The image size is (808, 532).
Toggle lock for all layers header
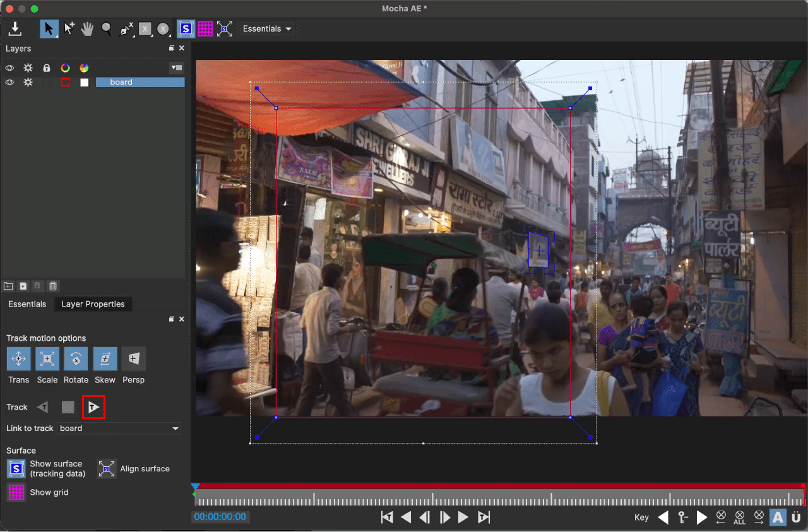(46, 68)
